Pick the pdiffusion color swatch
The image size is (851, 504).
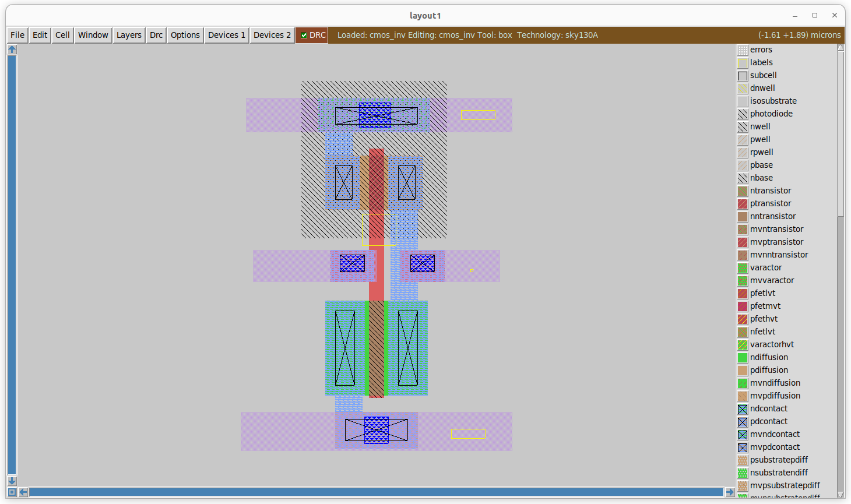pos(743,371)
